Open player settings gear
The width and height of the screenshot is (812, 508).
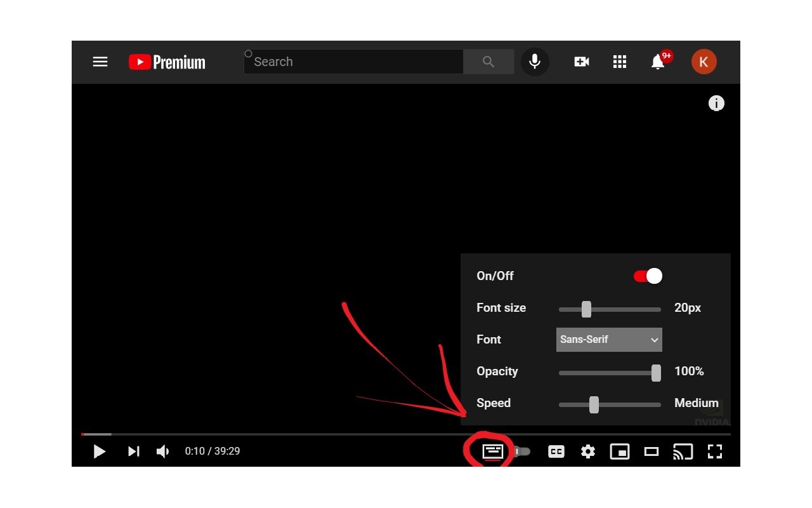pos(588,451)
